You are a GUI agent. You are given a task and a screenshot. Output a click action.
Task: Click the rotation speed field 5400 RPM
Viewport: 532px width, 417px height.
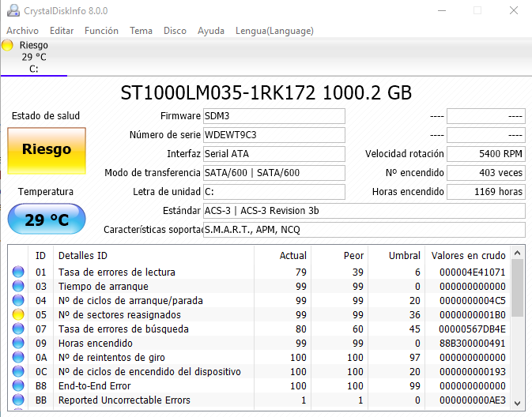click(486, 154)
